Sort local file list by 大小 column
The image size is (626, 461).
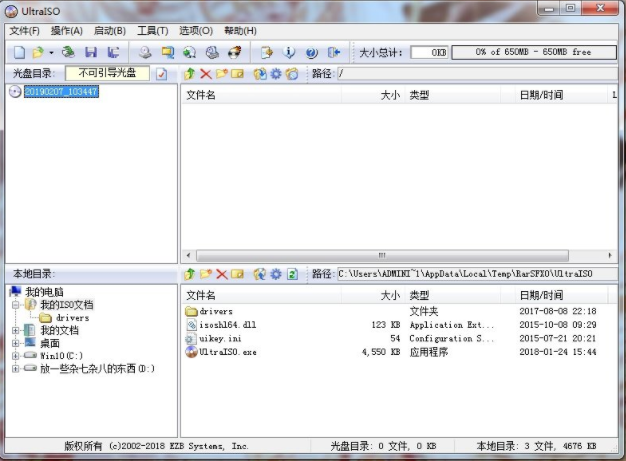tap(373, 296)
